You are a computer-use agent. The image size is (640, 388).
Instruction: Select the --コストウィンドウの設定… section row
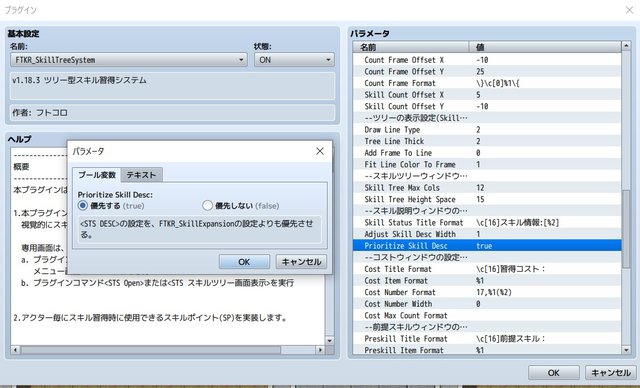487,257
